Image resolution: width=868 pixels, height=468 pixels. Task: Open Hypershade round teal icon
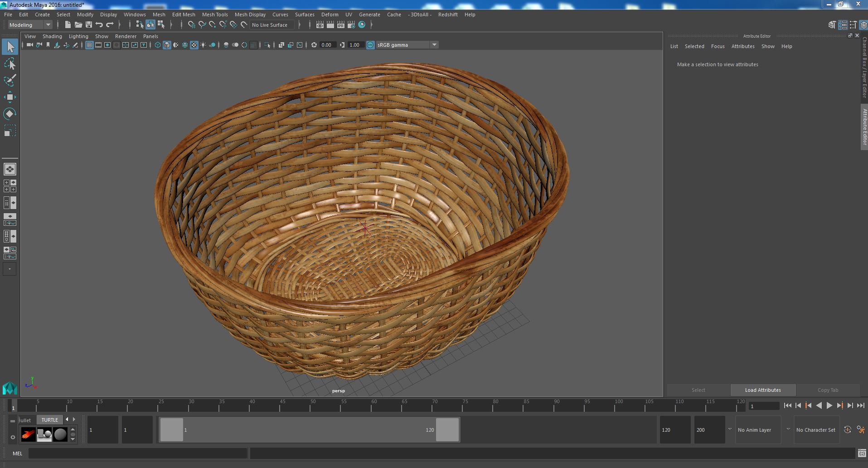[362, 25]
